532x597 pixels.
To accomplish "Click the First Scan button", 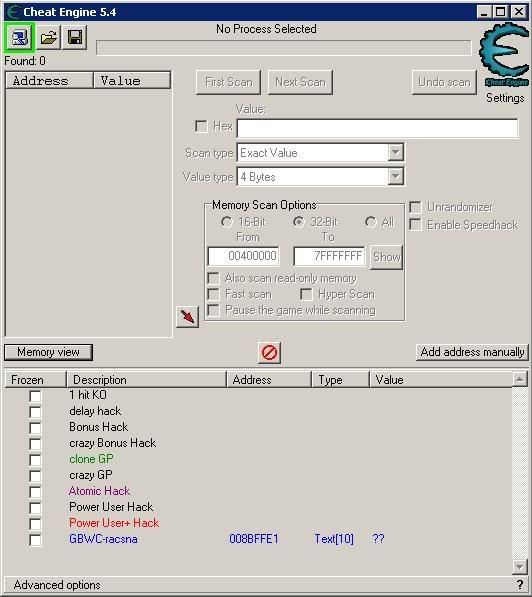I will (x=228, y=82).
